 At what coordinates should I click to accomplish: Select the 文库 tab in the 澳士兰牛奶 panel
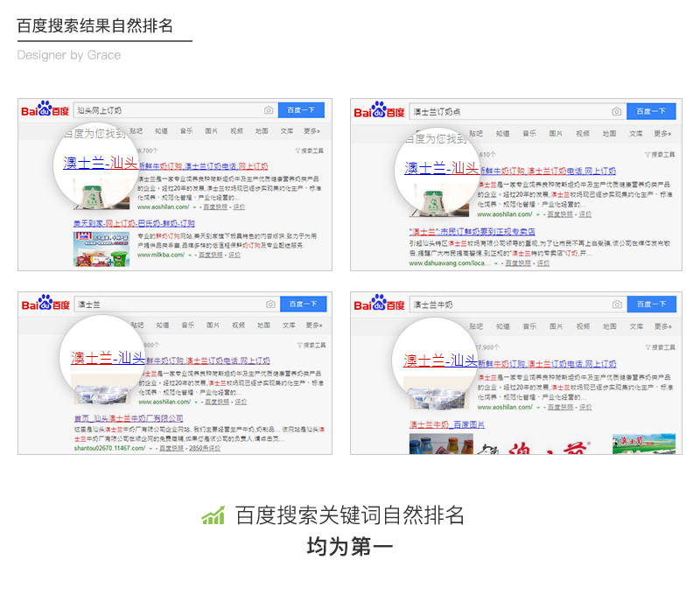click(637, 326)
